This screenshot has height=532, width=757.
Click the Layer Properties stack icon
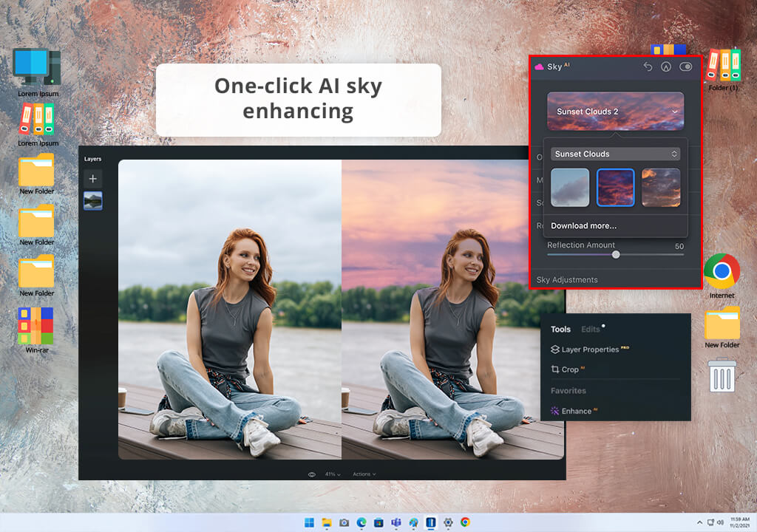click(x=554, y=349)
